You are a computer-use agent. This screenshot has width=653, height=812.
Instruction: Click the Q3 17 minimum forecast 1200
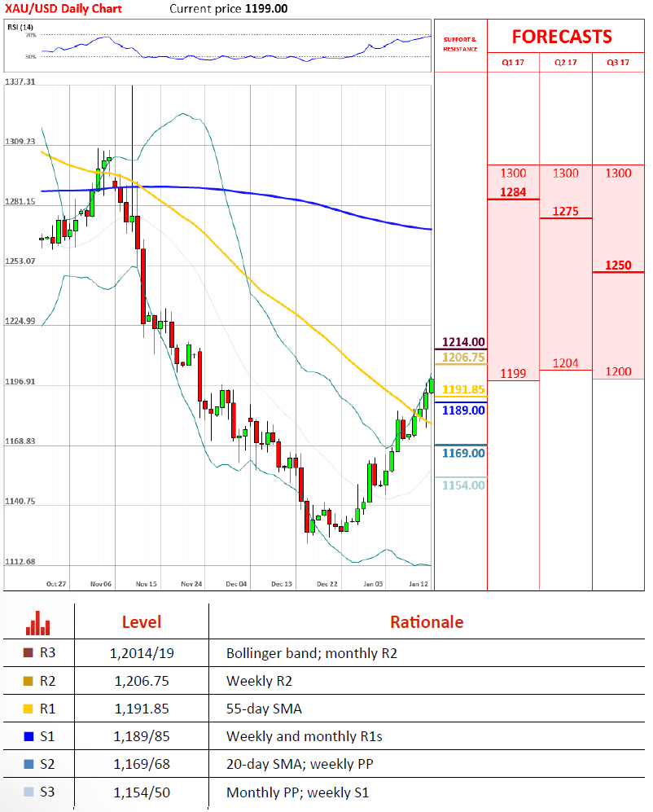[x=618, y=371]
